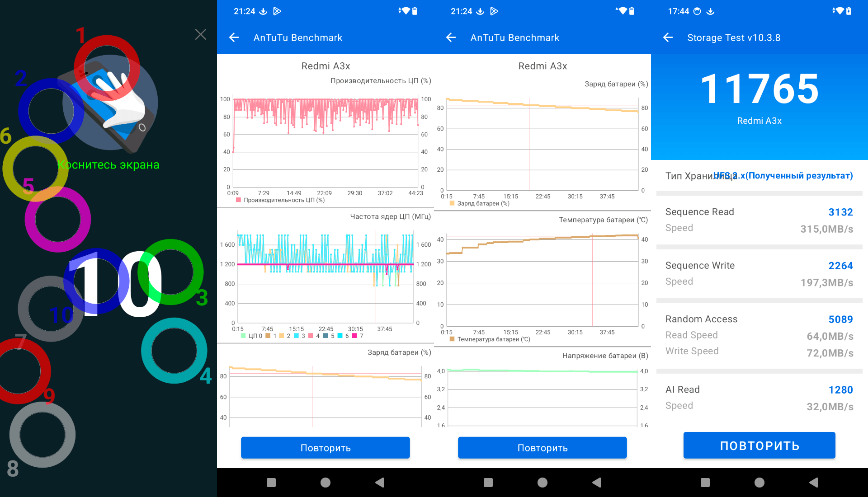Tap Play Store icon in first screen's status bar

(277, 11)
